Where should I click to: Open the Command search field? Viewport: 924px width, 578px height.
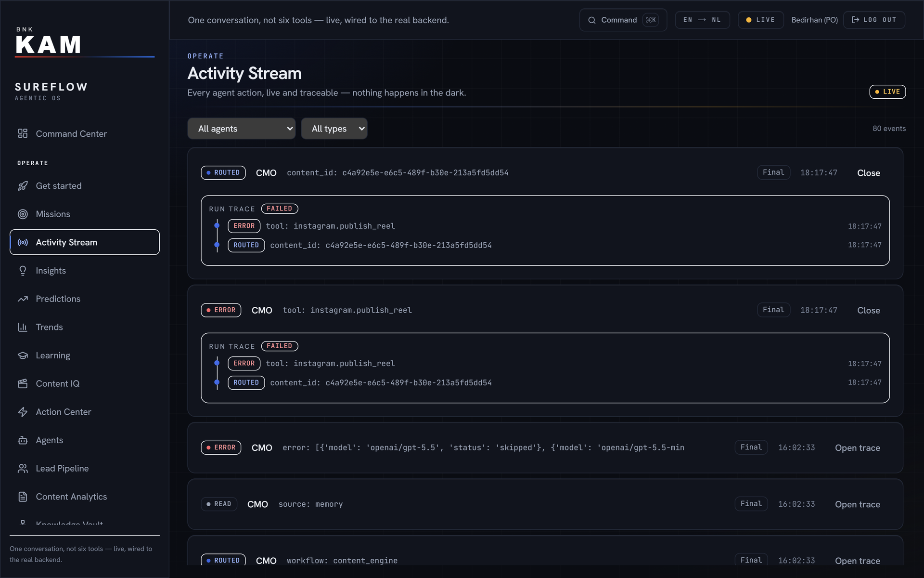pyautogui.click(x=623, y=20)
